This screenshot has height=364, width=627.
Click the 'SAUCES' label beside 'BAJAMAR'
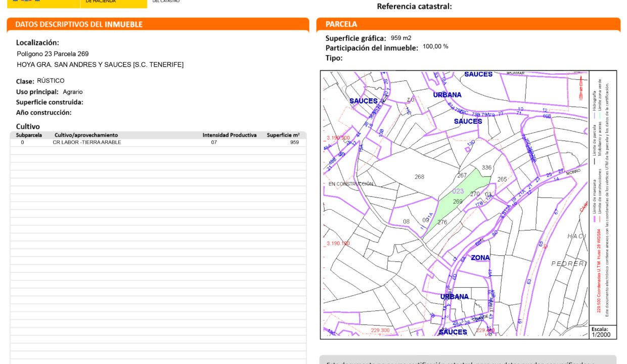click(478, 74)
